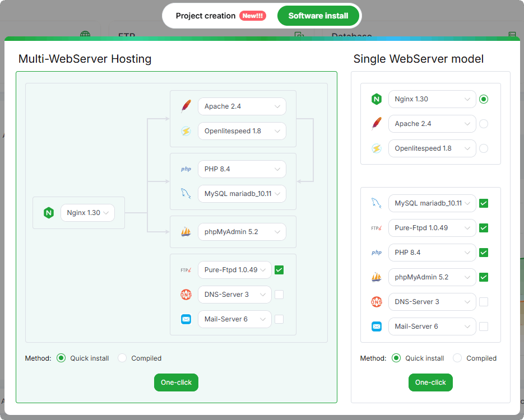Viewport: 524px width, 420px height.
Task: Click the PHP logo icon in Multi-WebServer panel
Action: coord(186,169)
